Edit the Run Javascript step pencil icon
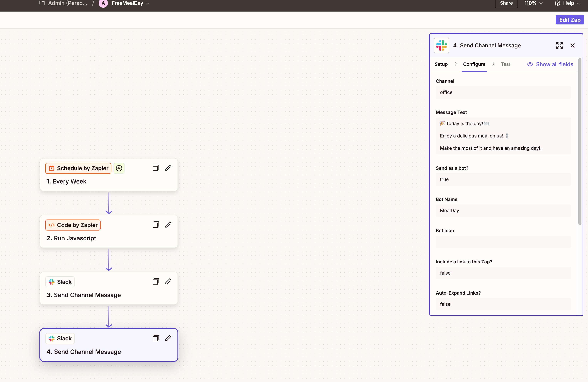The height and width of the screenshot is (382, 588). [168, 225]
